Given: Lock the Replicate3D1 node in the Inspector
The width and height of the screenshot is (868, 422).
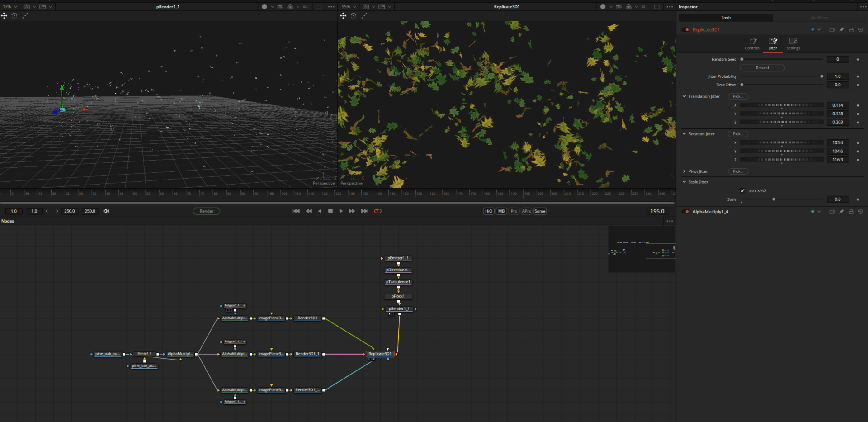Looking at the screenshot, I should click(851, 29).
